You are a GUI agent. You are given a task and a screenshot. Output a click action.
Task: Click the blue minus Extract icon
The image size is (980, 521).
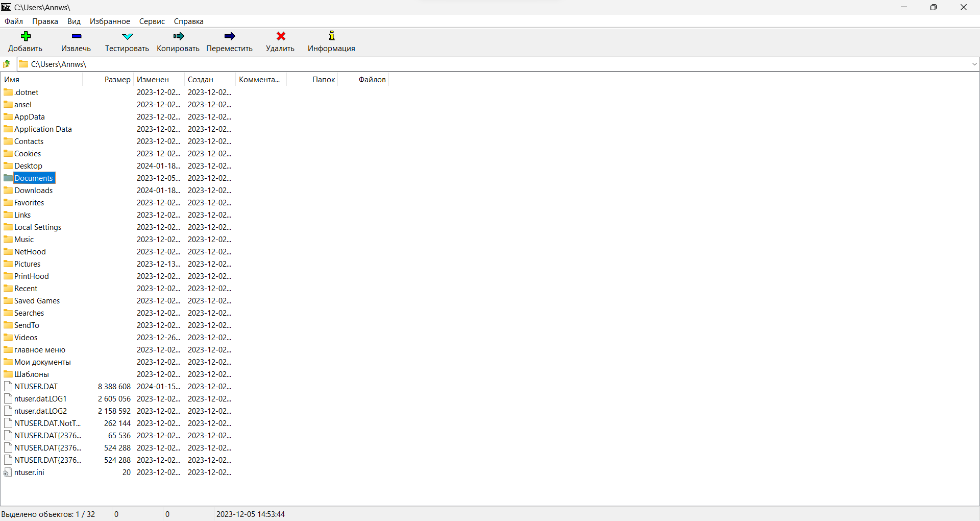(76, 36)
